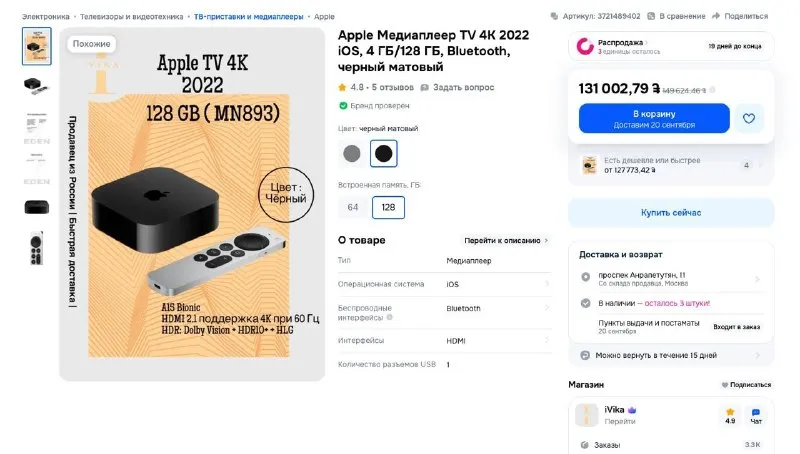
Task: Copy article number via Артикул icon
Action: [x=555, y=16]
